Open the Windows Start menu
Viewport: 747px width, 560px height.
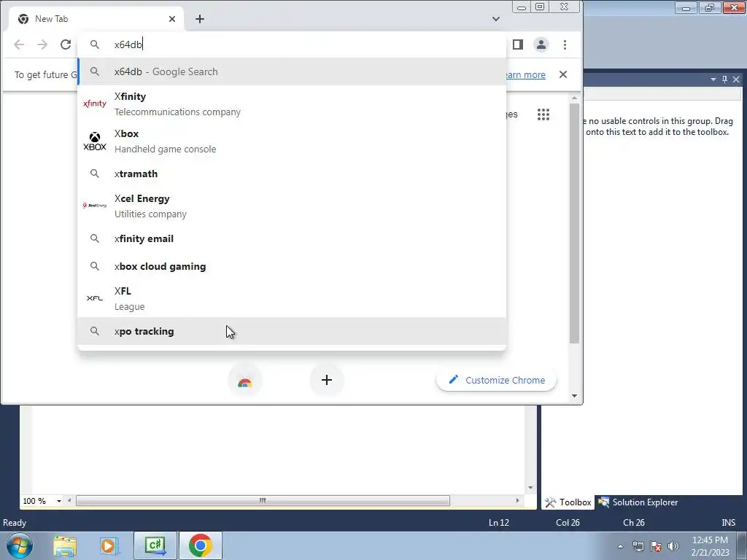click(x=20, y=545)
